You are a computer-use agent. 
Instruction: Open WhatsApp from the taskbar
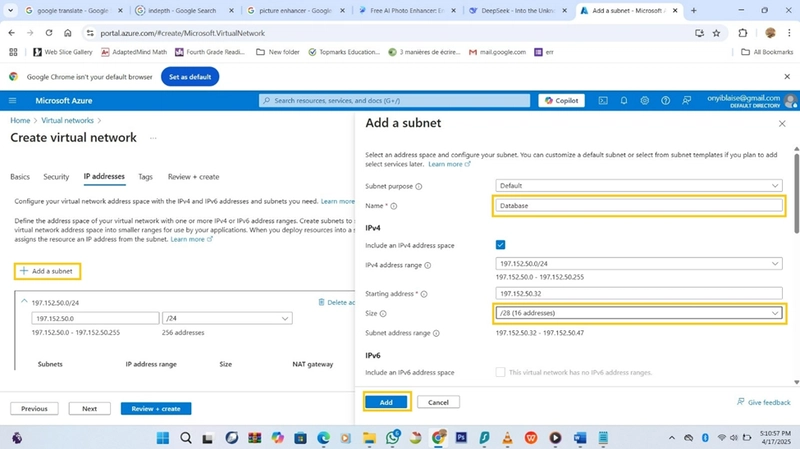pos(393,437)
